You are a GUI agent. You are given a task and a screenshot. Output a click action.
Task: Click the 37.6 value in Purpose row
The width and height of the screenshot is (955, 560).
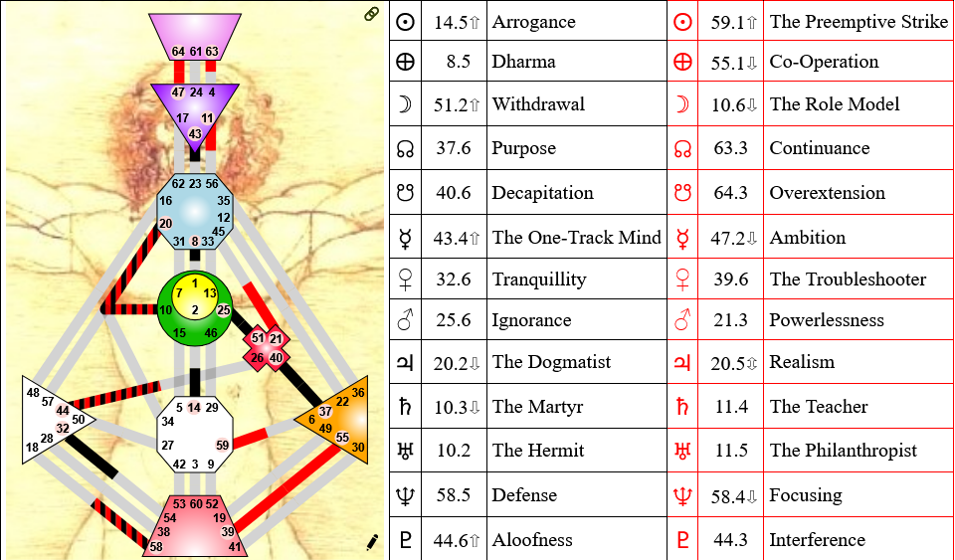pyautogui.click(x=454, y=148)
